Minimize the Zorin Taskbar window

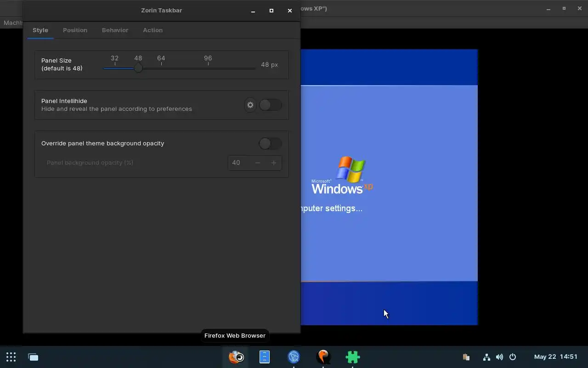tap(253, 11)
